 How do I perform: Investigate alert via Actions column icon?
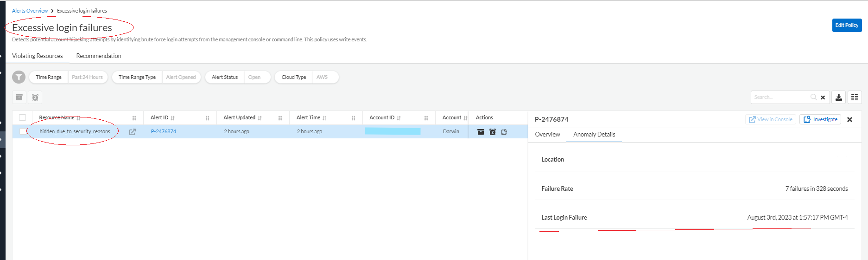pos(504,132)
